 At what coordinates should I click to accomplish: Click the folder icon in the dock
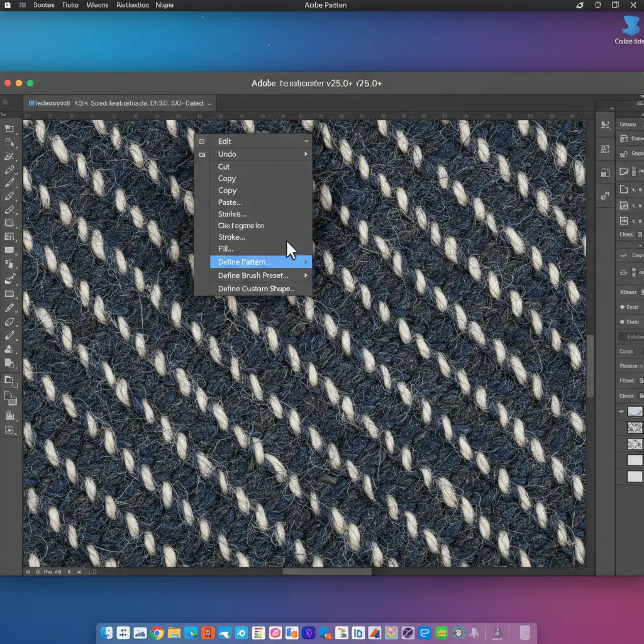174,633
